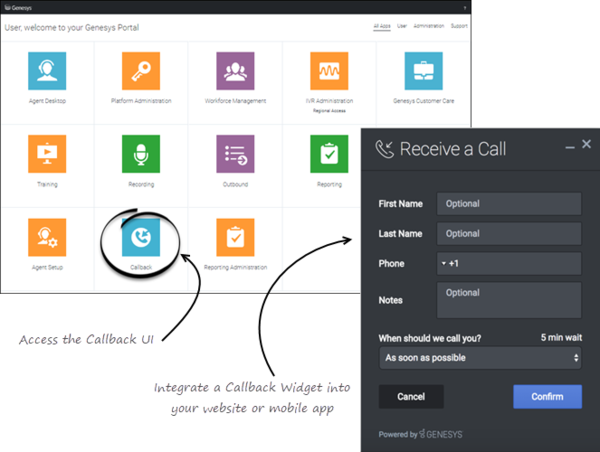Select the All Apps tab

(382, 26)
